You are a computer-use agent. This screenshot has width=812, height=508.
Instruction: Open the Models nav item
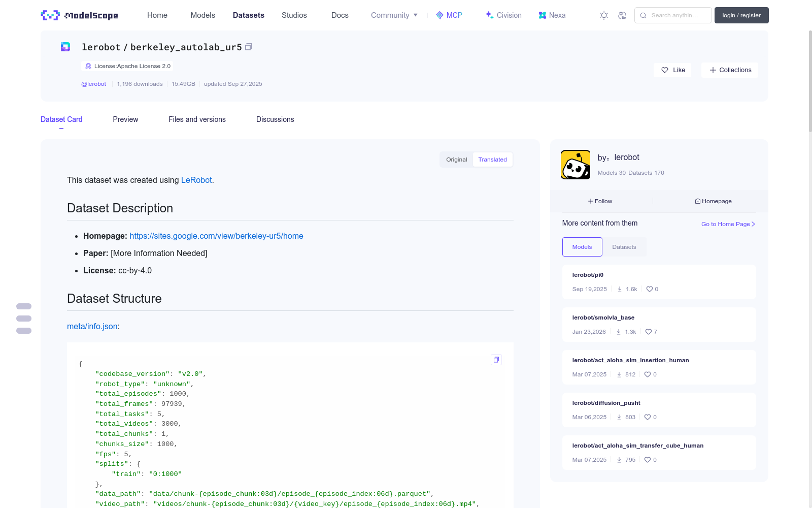point(203,15)
